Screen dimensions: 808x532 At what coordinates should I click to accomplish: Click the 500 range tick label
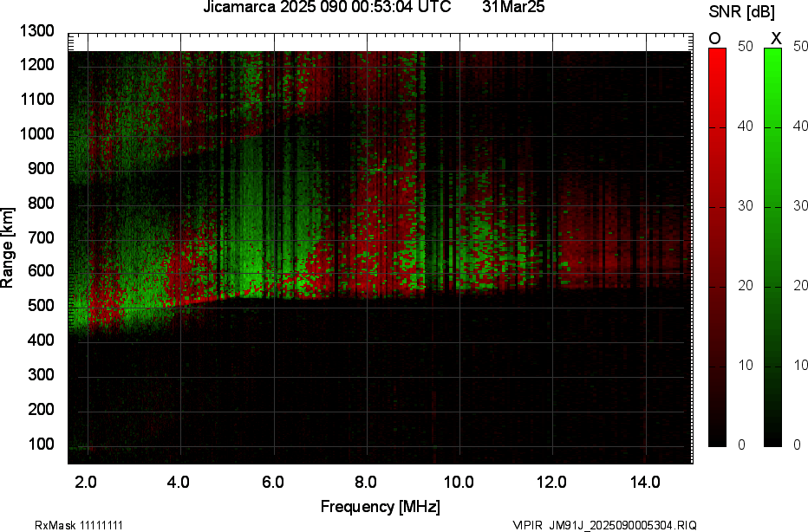(x=40, y=306)
